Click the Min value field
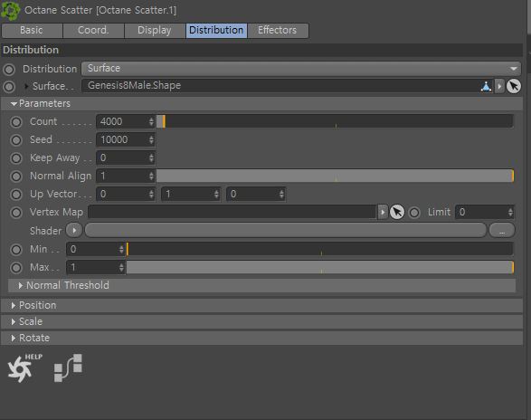Screen dimensions: 531x420 96,249
